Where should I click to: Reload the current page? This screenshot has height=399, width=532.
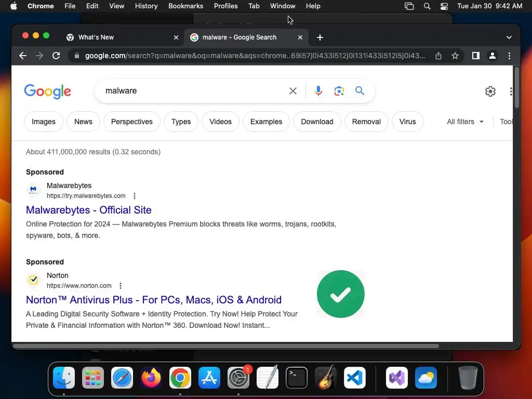56,56
